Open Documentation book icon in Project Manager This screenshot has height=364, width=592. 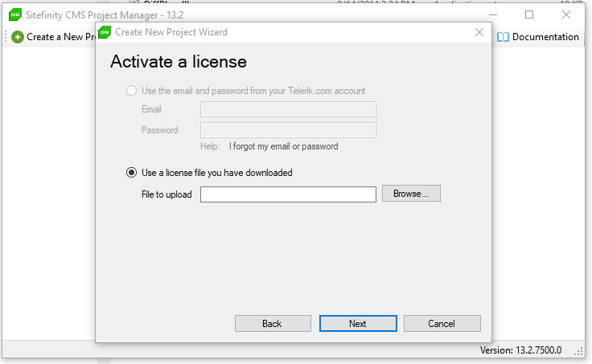tap(503, 37)
